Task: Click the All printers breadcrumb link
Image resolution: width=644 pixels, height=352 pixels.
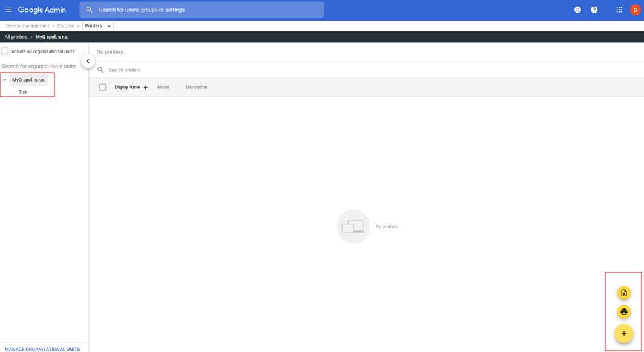Action: tap(15, 36)
